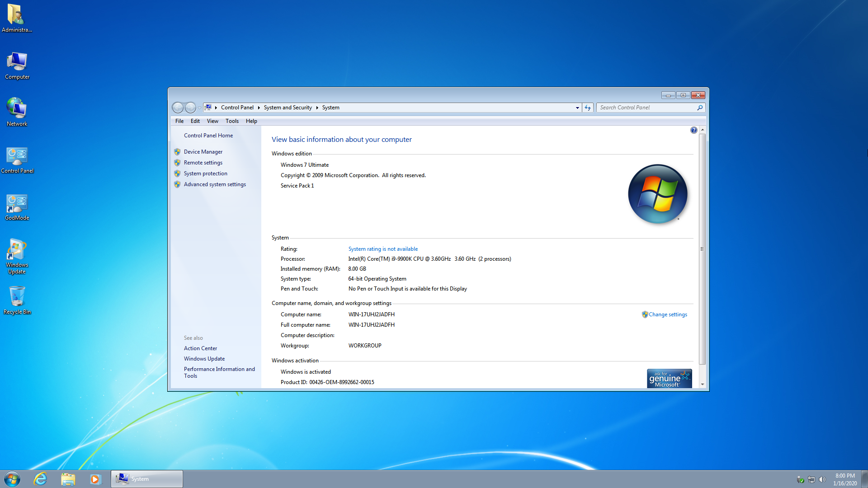Click the System taskbar button
The image size is (868, 488).
click(x=147, y=479)
